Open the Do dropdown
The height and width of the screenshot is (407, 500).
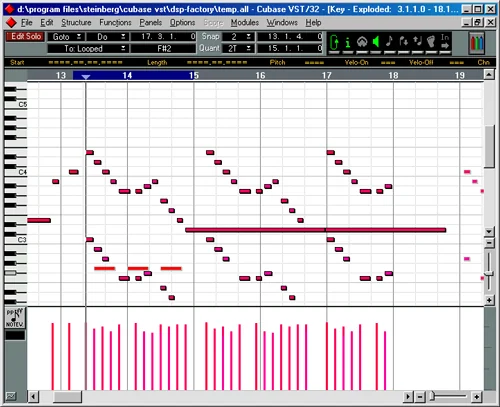tap(107, 37)
